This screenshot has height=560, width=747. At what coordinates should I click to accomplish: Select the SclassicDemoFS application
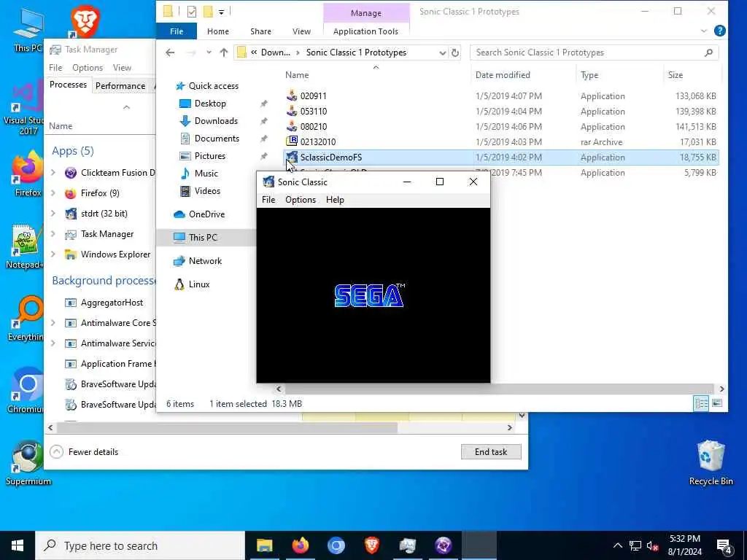tap(501, 157)
